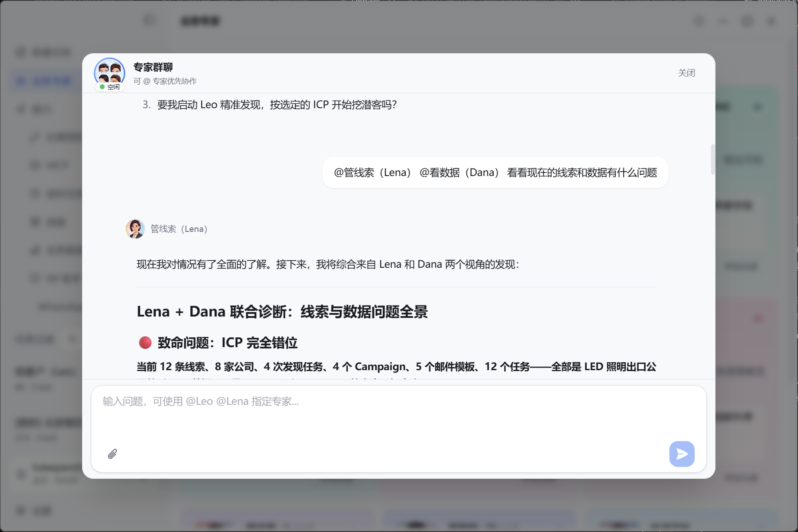
Task: Click the 可 @ 专家优先协作 subtitle
Action: (165, 81)
